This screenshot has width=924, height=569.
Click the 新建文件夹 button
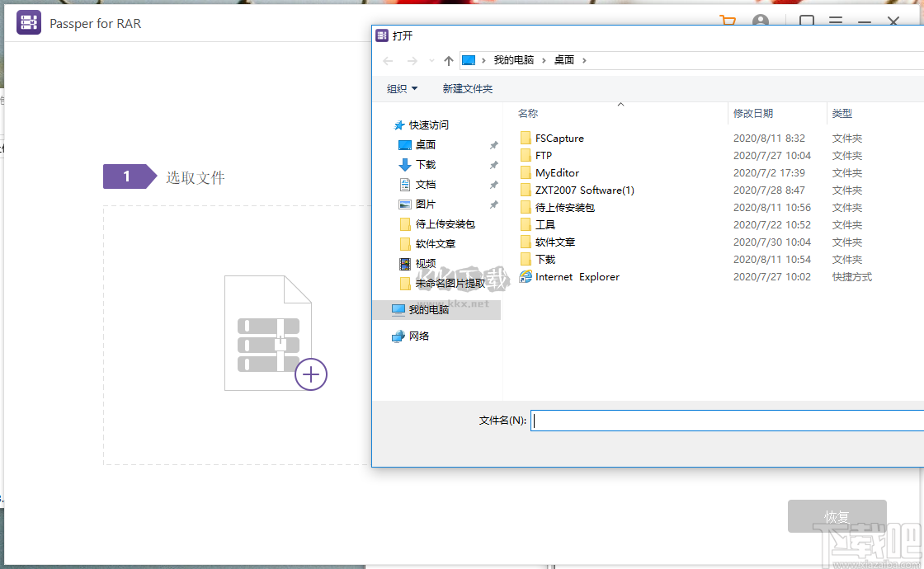tap(467, 87)
